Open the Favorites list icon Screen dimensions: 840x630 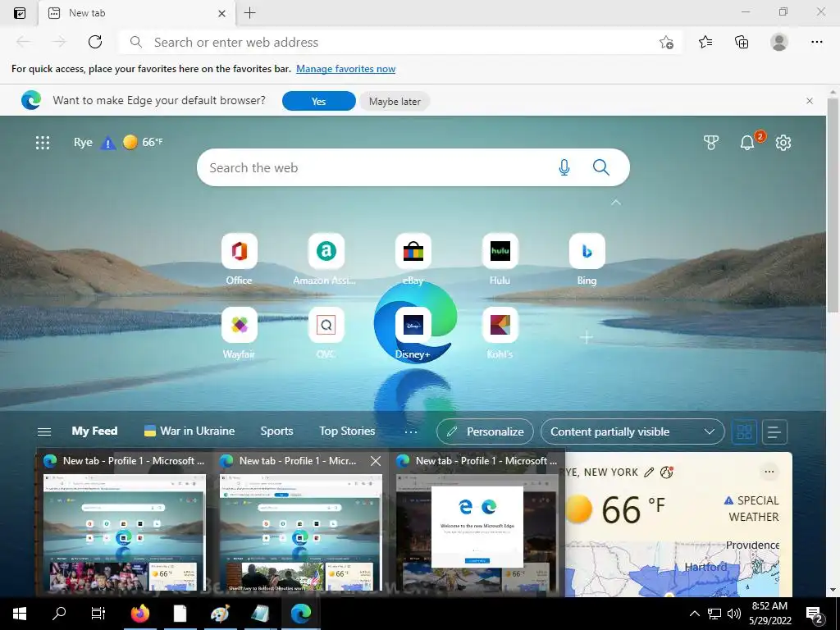tap(705, 42)
